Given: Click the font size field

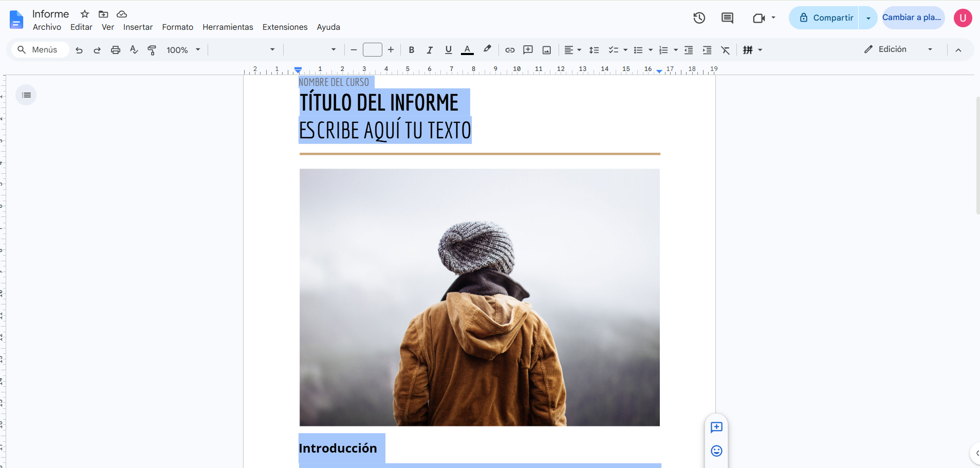Looking at the screenshot, I should 372,50.
